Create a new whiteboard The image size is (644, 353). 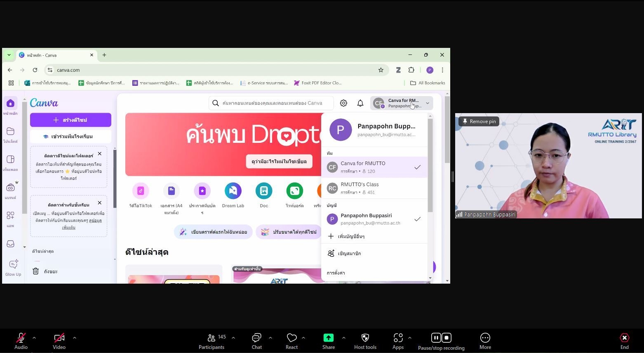[x=295, y=191]
